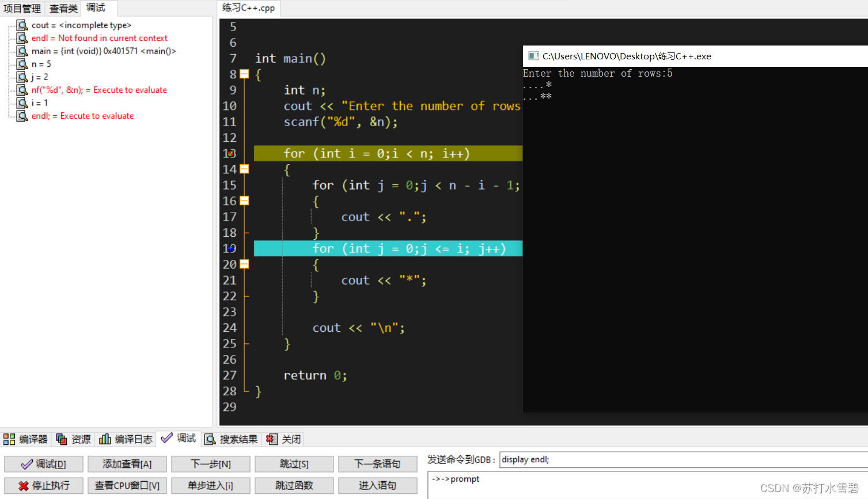Switch to the 查看类 tab
This screenshot has height=499, width=868.
coord(63,9)
